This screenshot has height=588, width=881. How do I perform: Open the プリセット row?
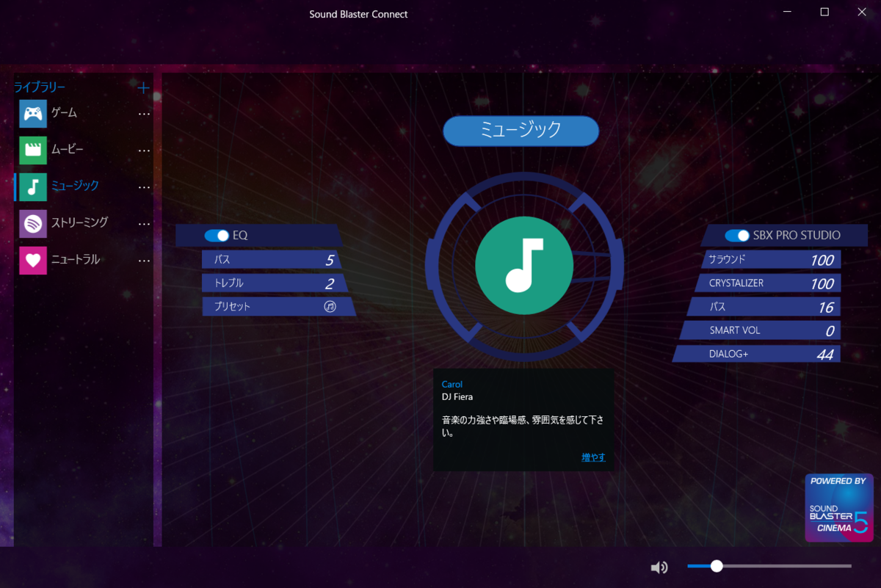(x=278, y=307)
